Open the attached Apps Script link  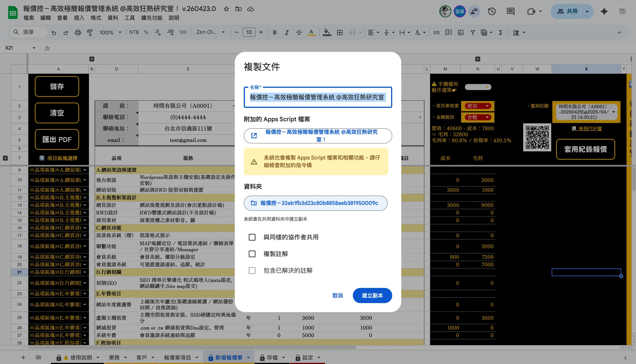pos(318,136)
